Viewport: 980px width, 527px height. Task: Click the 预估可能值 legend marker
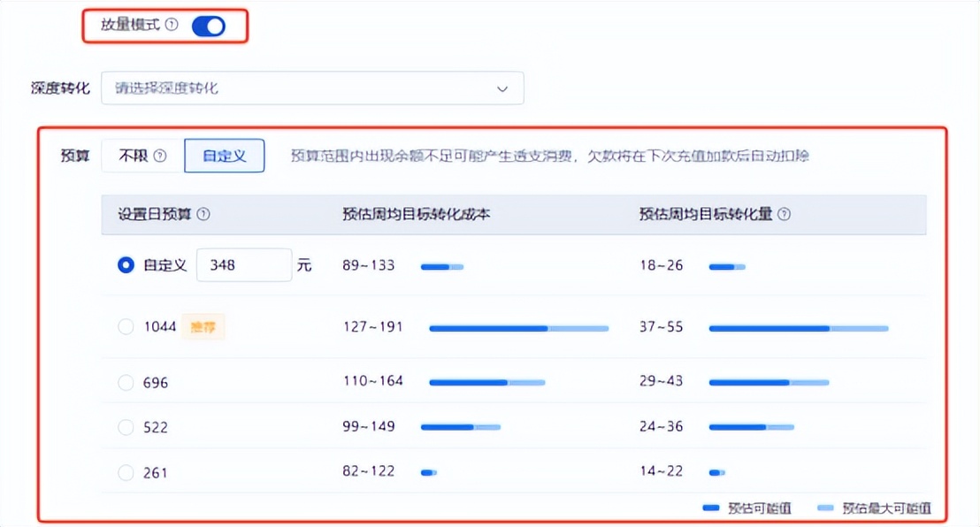tap(712, 508)
